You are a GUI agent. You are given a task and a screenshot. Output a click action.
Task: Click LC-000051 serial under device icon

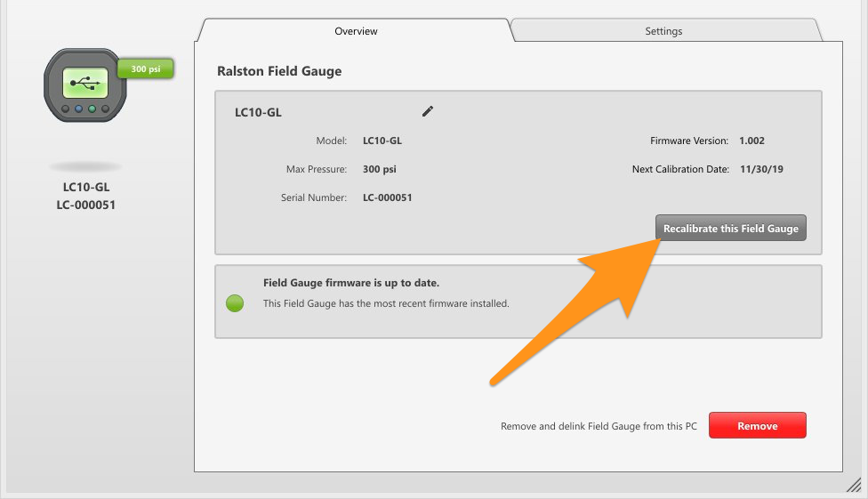(85, 205)
